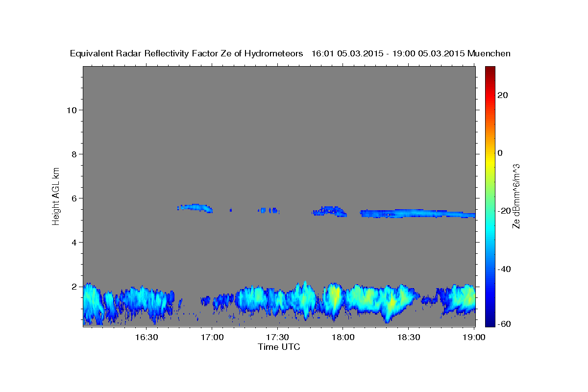Click the 'Muenchen' location label
Image resolution: width=588 pixels, height=392 pixels.
click(x=490, y=53)
